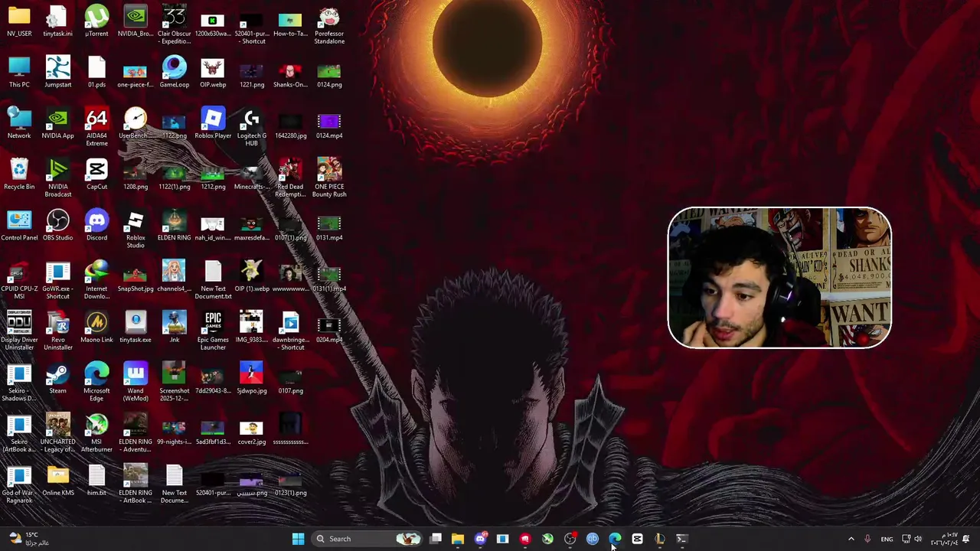Launch MSI Afterburner desktop shortcut
The image size is (980, 551).
[96, 432]
